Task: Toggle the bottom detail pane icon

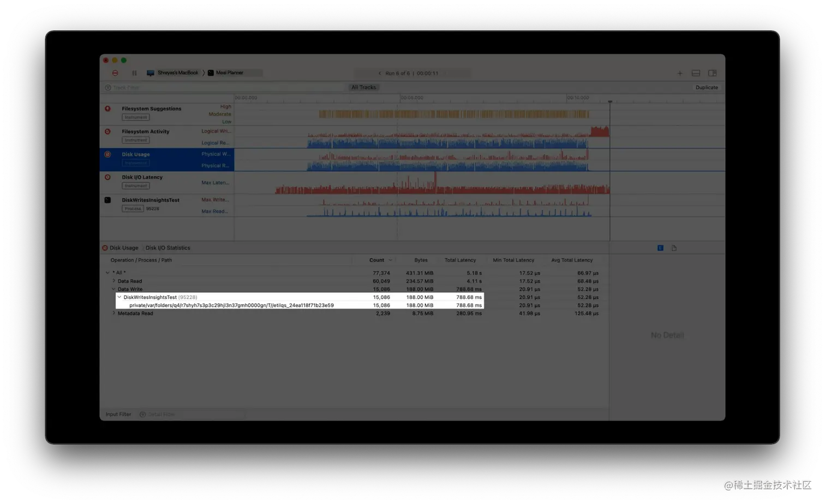Action: pos(696,73)
